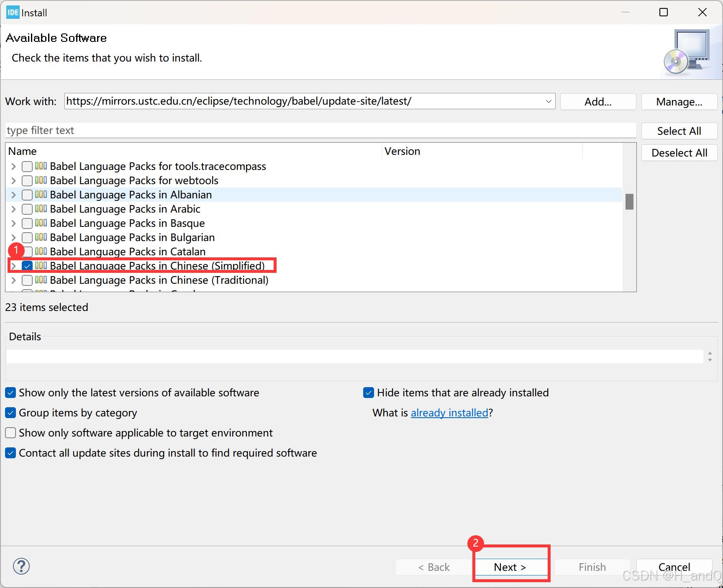This screenshot has height=588, width=723.
Task: Click category icon for webtools pack
Action: [41, 180]
